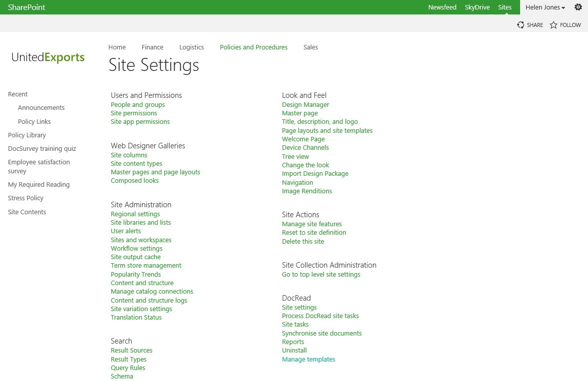Click the UnitedExports site logo

pos(48,57)
